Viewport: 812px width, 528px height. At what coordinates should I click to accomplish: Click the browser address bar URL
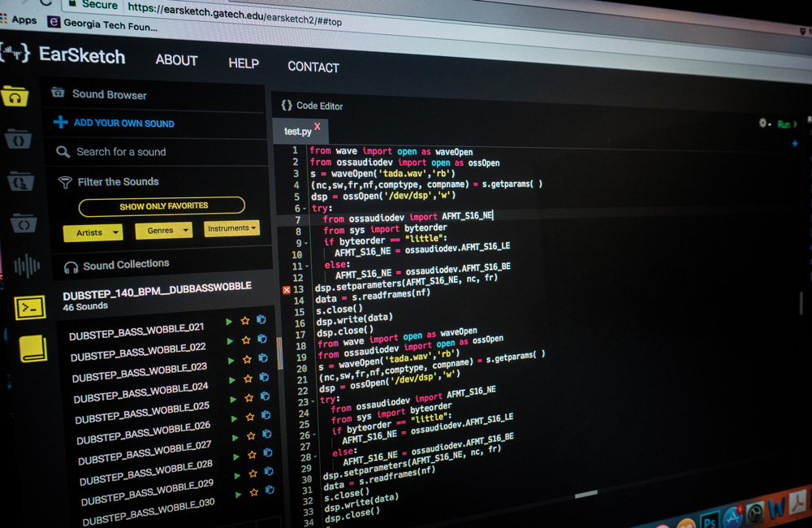(235, 14)
